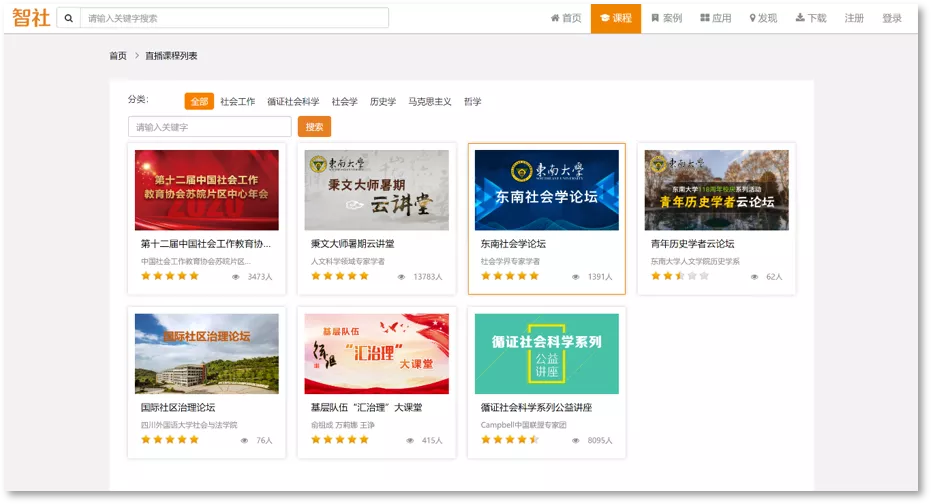This screenshot has height=504, width=931.
Task: Filter by 历史学 category
Action: point(382,102)
